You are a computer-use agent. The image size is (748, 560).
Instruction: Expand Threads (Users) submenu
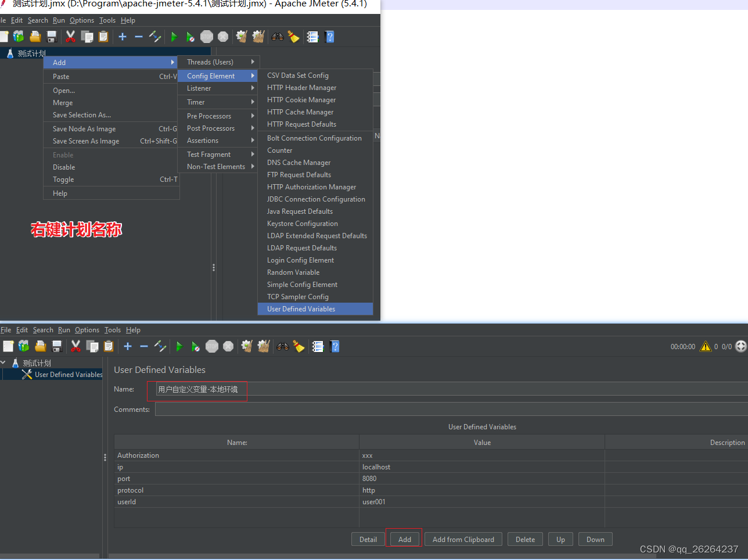point(218,62)
